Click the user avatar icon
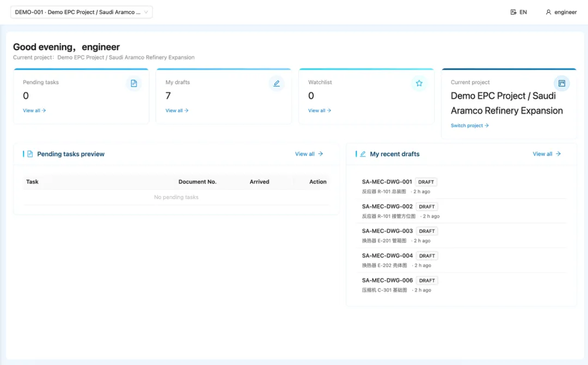Screen dimensions: 588x365 pyautogui.click(x=548, y=12)
